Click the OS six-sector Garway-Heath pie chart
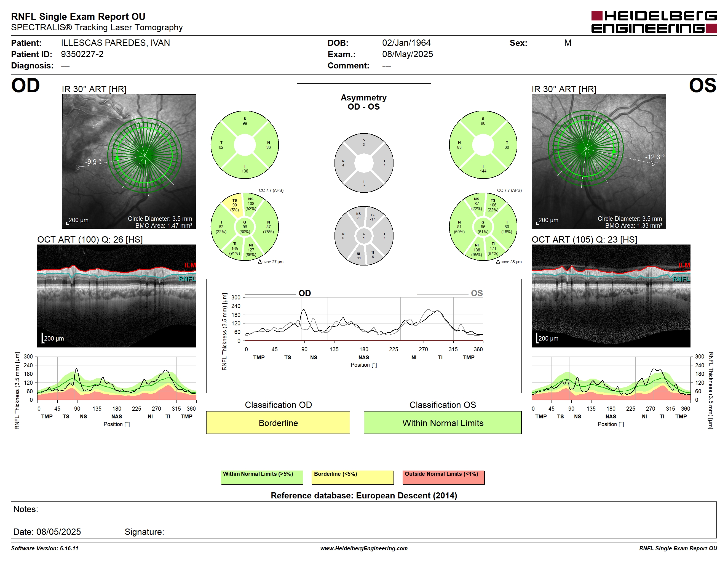The image size is (728, 563). 483,227
